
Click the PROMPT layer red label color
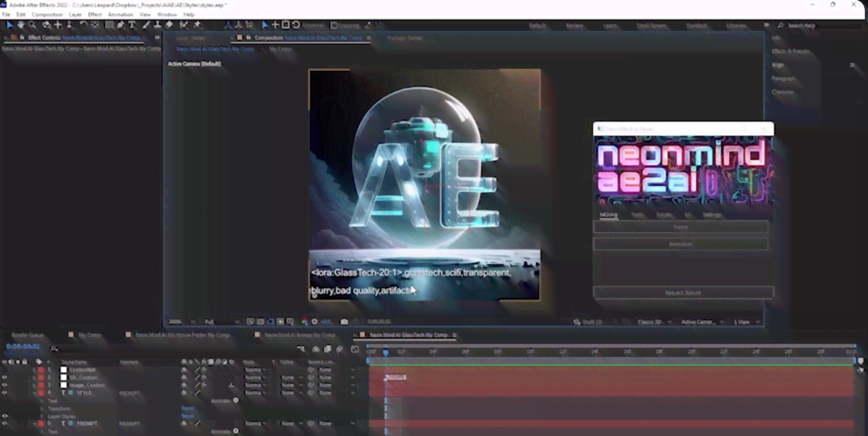point(41,424)
